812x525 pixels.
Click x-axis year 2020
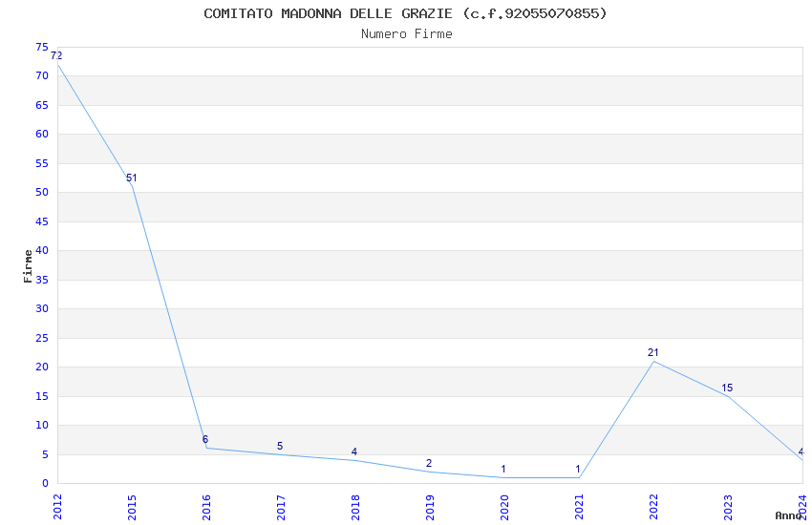505,507
